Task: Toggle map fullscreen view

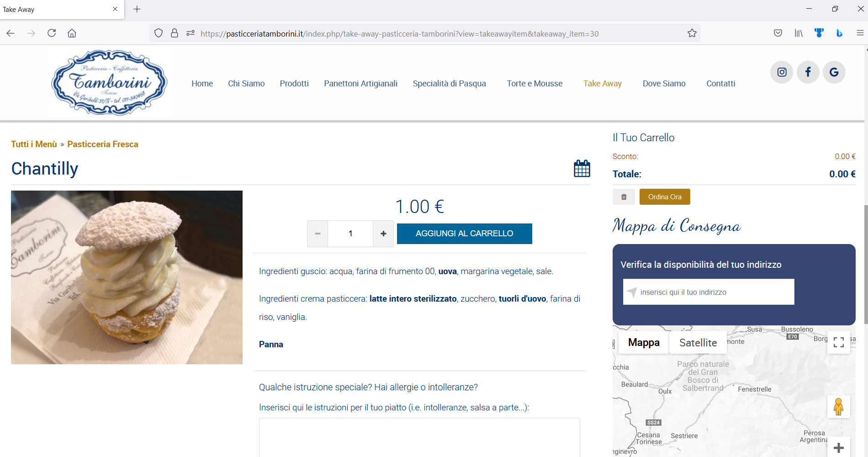Action: [x=838, y=342]
